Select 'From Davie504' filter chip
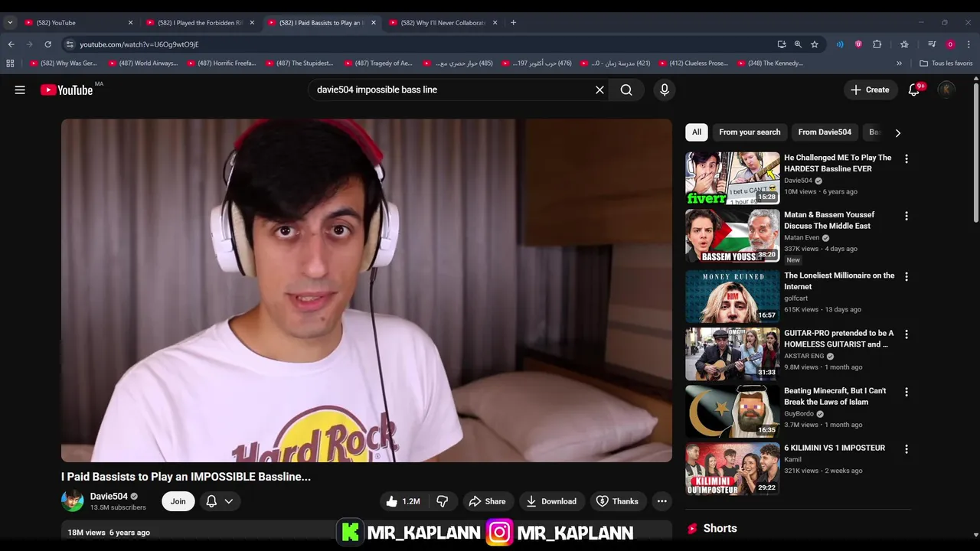980x551 pixels. click(825, 132)
